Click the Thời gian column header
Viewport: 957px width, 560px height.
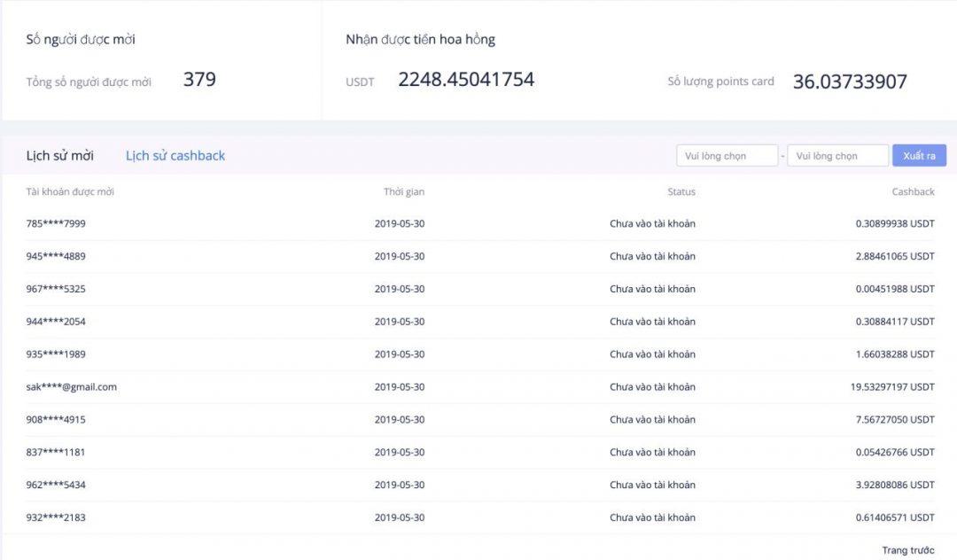tap(403, 191)
